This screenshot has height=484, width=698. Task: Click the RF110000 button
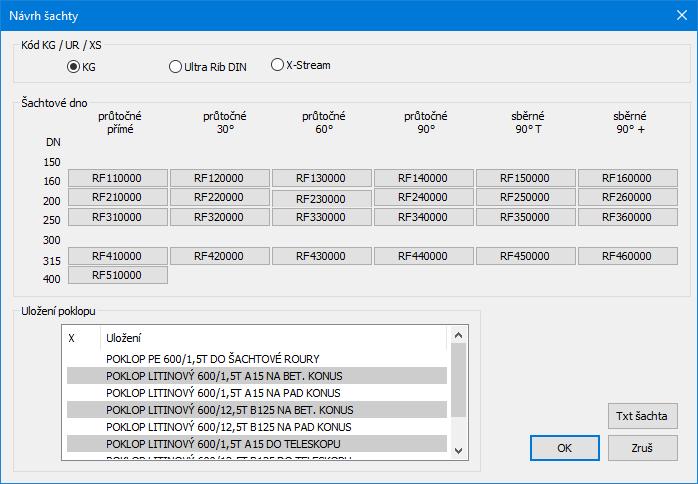tap(118, 178)
